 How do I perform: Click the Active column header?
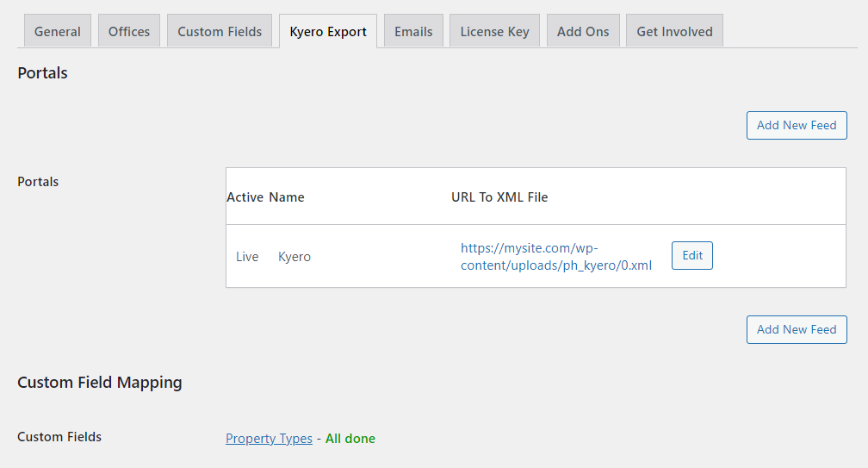point(245,197)
